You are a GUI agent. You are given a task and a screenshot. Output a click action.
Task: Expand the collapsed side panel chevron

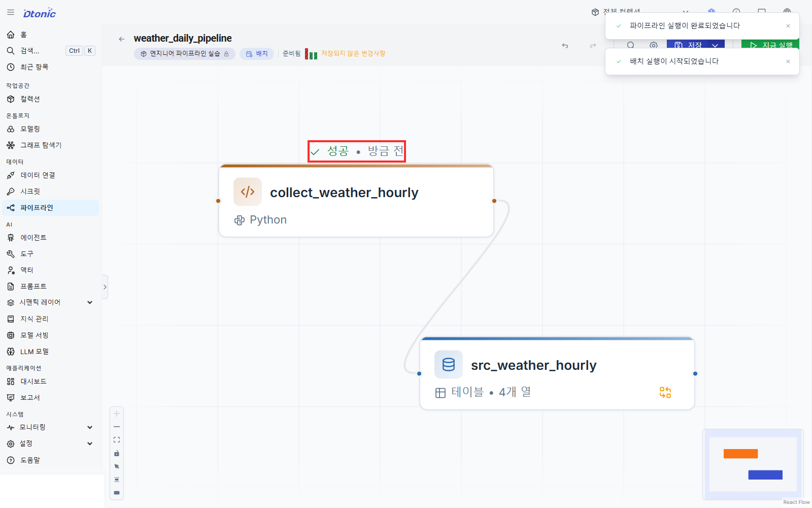(105, 287)
